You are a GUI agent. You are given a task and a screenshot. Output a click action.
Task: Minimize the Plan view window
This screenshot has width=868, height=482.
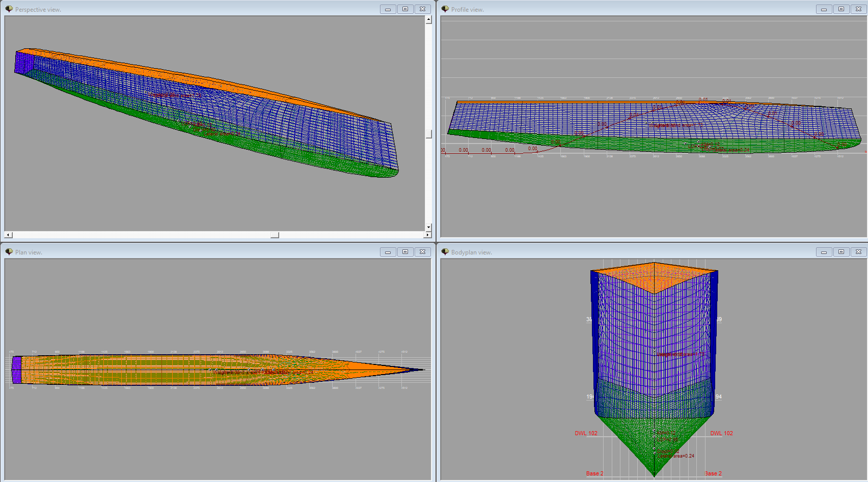point(388,252)
